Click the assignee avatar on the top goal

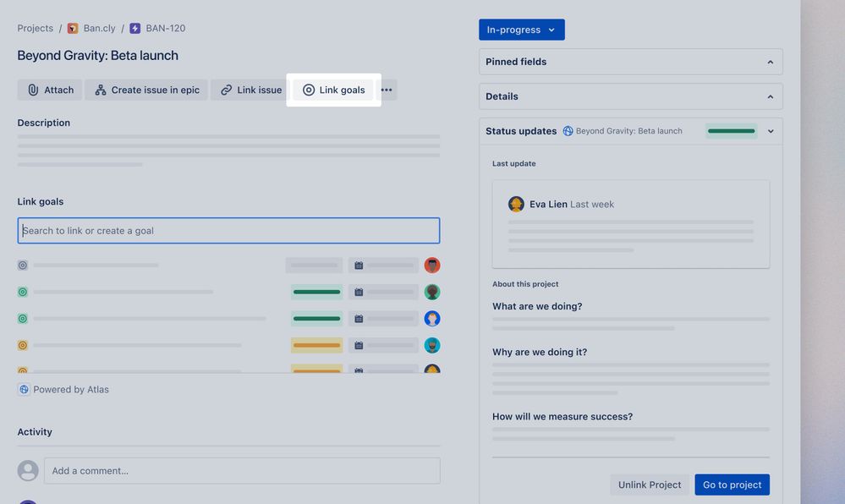(431, 264)
